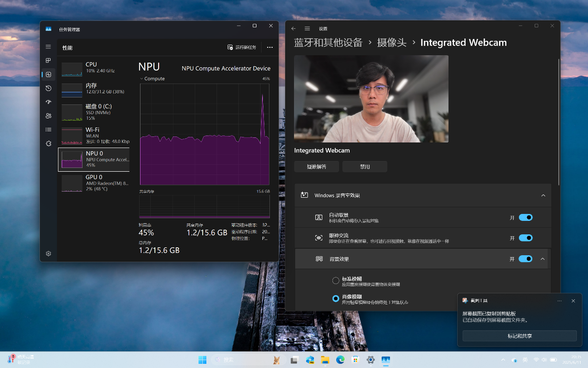Open App history icon in Task Manager
The image size is (588, 368).
click(x=48, y=88)
